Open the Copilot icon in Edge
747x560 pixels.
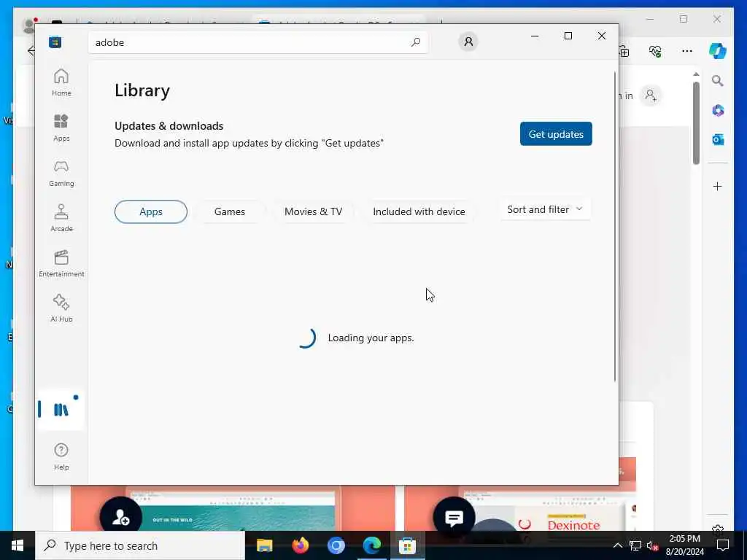click(718, 51)
